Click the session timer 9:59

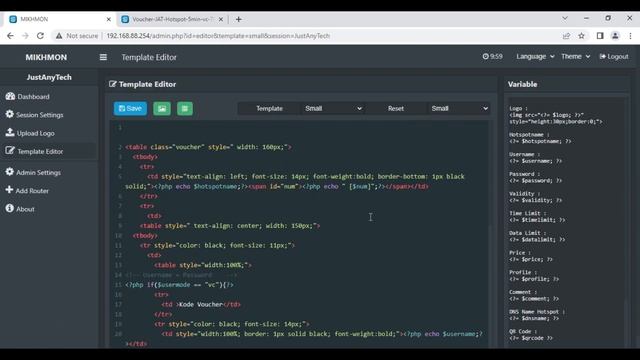[492, 57]
